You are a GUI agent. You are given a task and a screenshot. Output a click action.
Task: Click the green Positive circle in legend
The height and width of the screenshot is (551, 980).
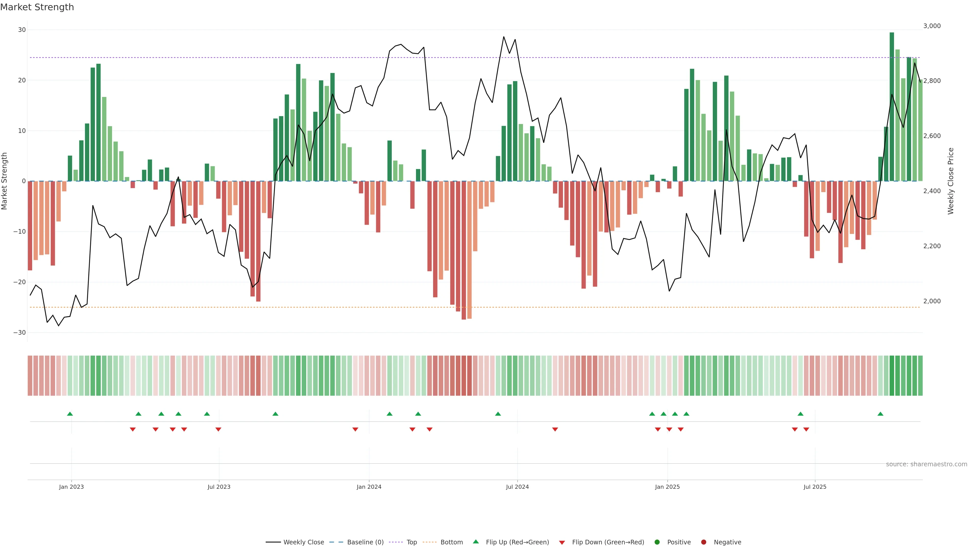(x=657, y=542)
